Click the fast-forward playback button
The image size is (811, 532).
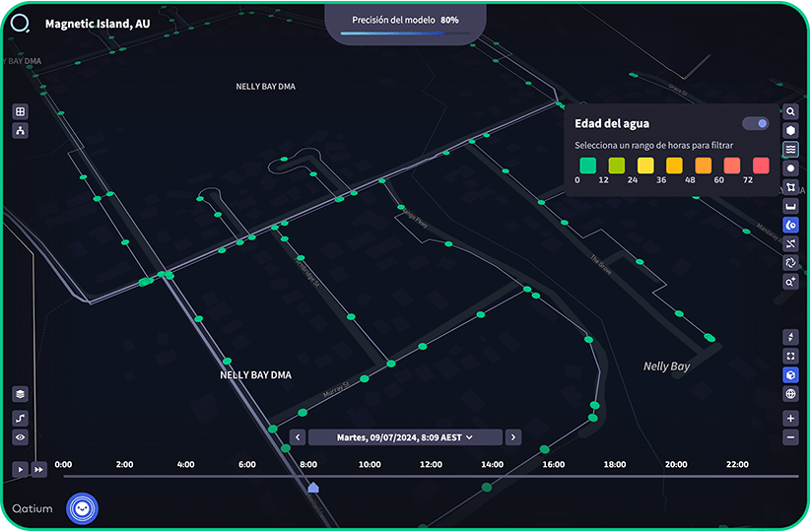[x=39, y=470]
